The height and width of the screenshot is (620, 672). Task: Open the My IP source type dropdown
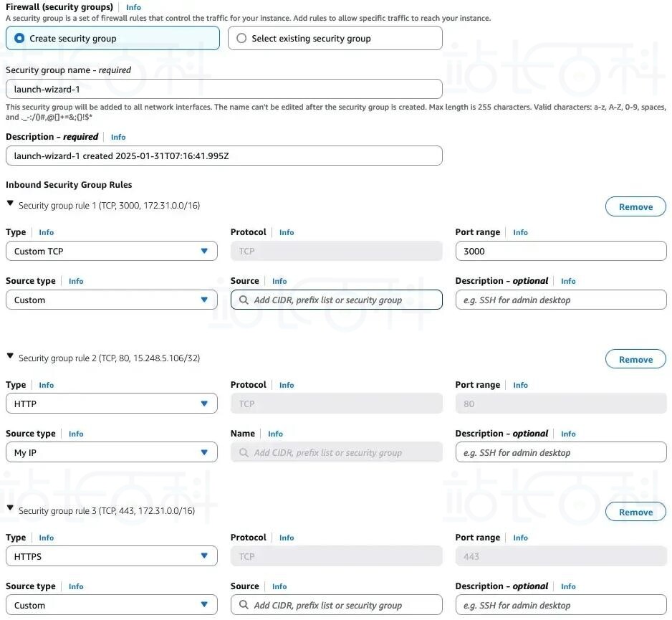pos(112,453)
